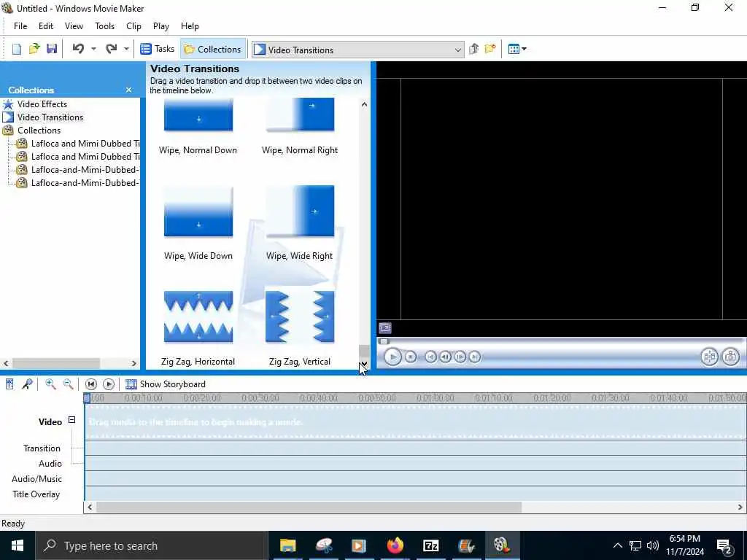Open a project with the folder icon
The height and width of the screenshot is (560, 747).
(x=34, y=49)
